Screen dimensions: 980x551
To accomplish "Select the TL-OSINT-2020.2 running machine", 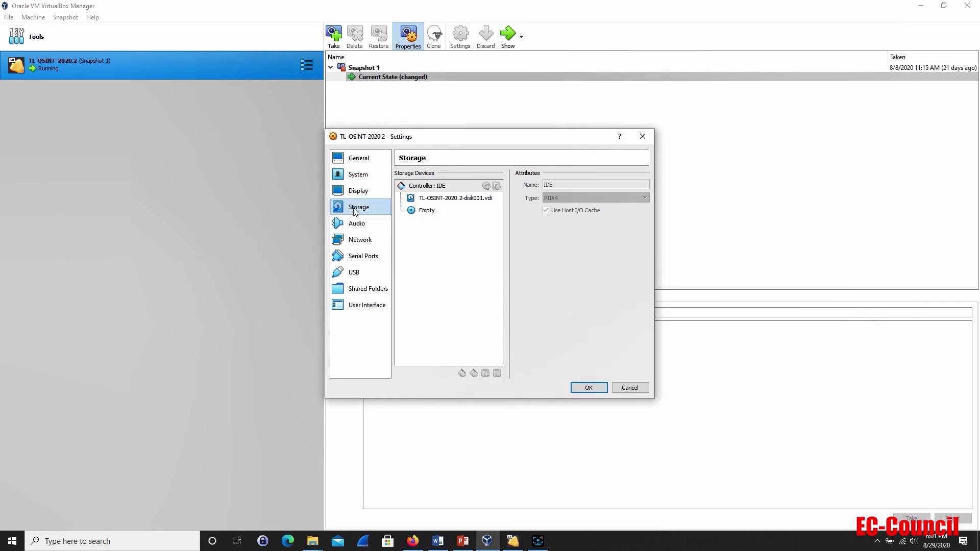I will [162, 65].
